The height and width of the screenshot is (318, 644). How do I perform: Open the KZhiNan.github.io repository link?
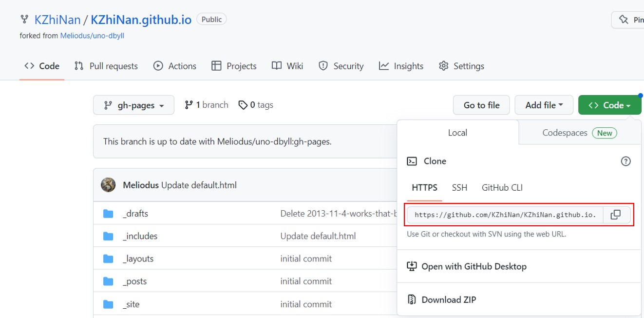click(141, 20)
